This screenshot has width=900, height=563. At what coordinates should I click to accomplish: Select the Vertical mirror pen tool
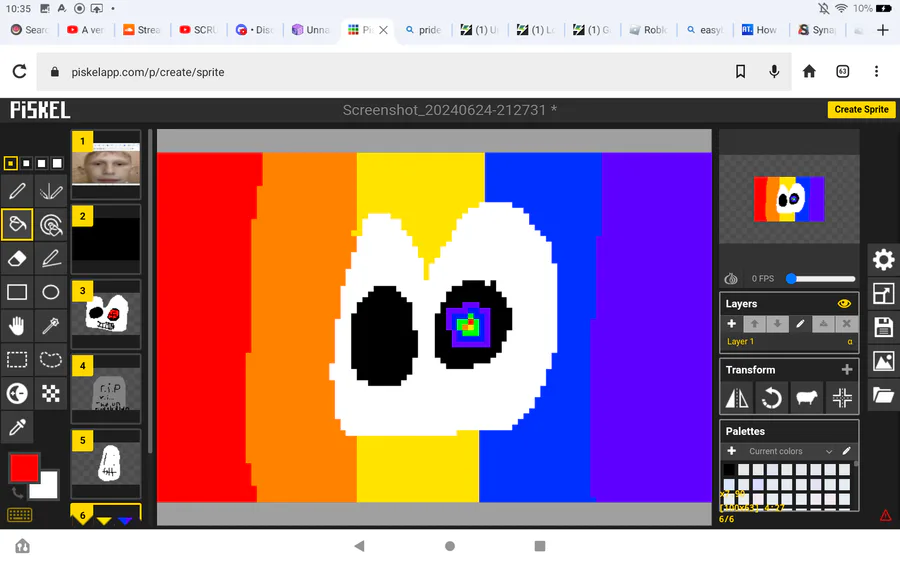51,191
